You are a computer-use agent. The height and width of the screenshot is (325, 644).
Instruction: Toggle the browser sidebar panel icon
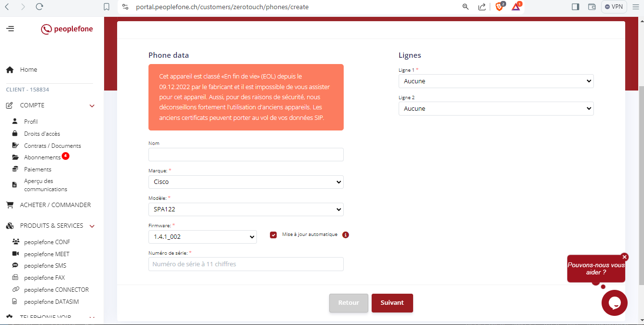point(575,7)
